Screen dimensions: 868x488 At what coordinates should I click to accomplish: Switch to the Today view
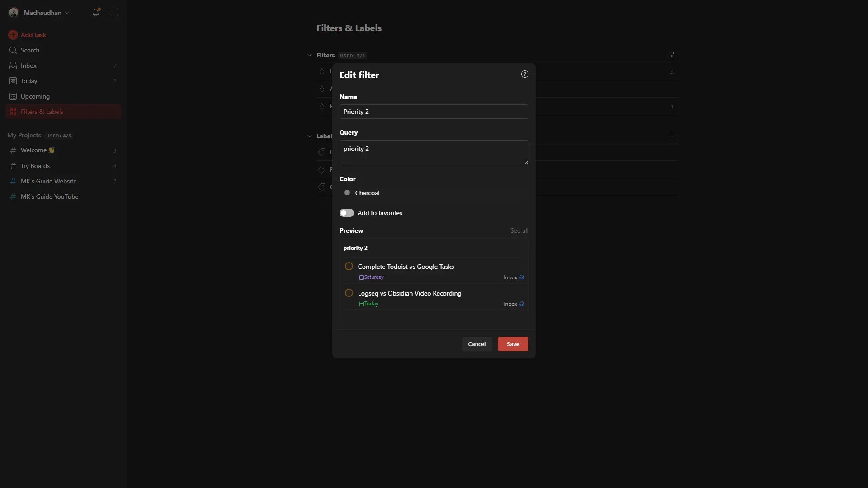point(28,80)
